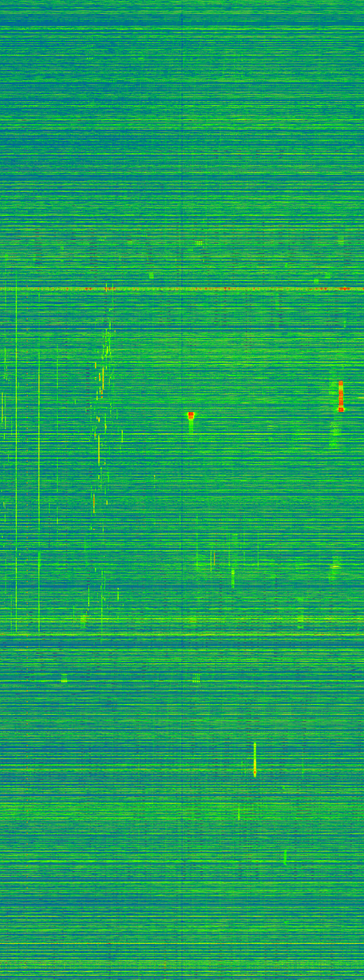Select the tall red-yellow signal block near right edge

[x=341, y=396]
